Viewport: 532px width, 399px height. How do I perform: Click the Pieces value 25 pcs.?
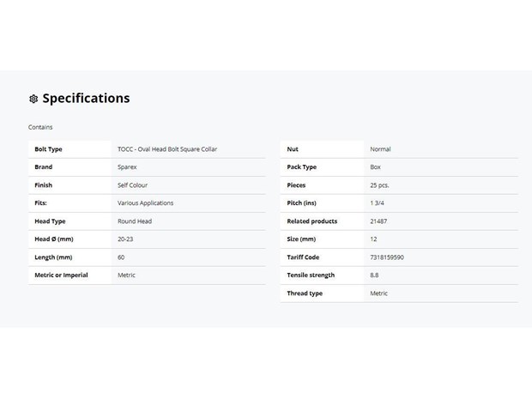tap(379, 185)
